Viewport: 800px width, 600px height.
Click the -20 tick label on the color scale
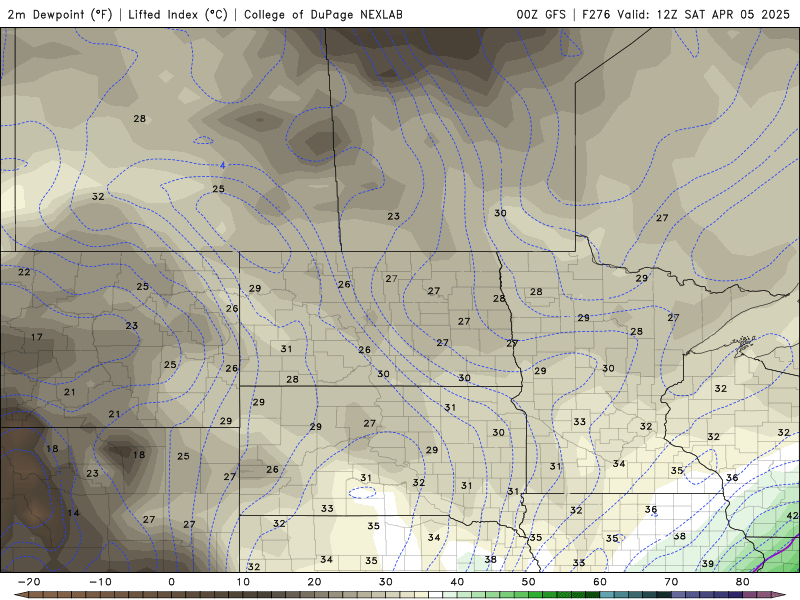click(29, 582)
